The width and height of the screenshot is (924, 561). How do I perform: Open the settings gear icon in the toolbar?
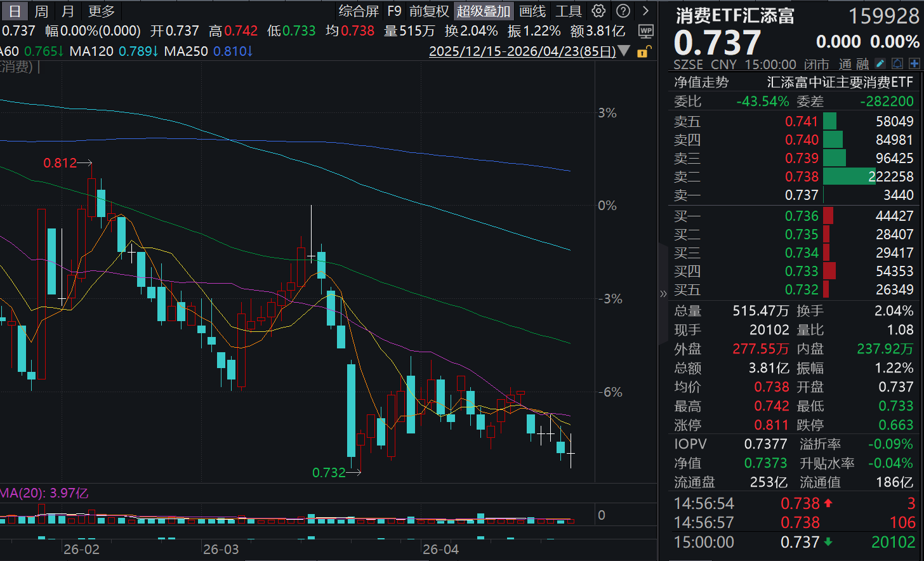point(597,11)
